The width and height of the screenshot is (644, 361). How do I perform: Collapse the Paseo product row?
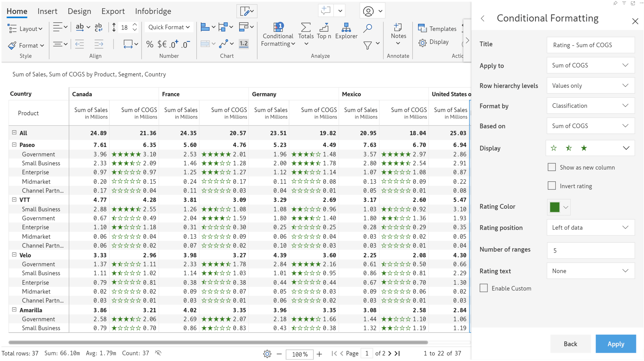click(14, 145)
